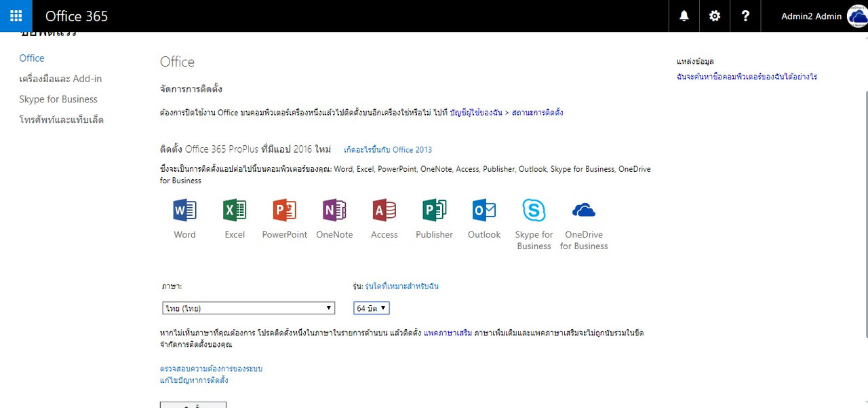
Task: Open the language dropdown showing ไทย (ไทย)
Action: 249,308
